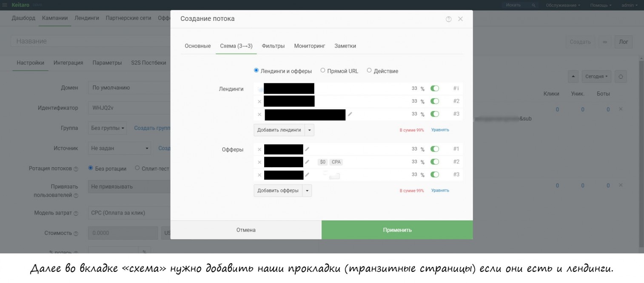Click the help icon under Привязать пользователей

[x=76, y=196]
